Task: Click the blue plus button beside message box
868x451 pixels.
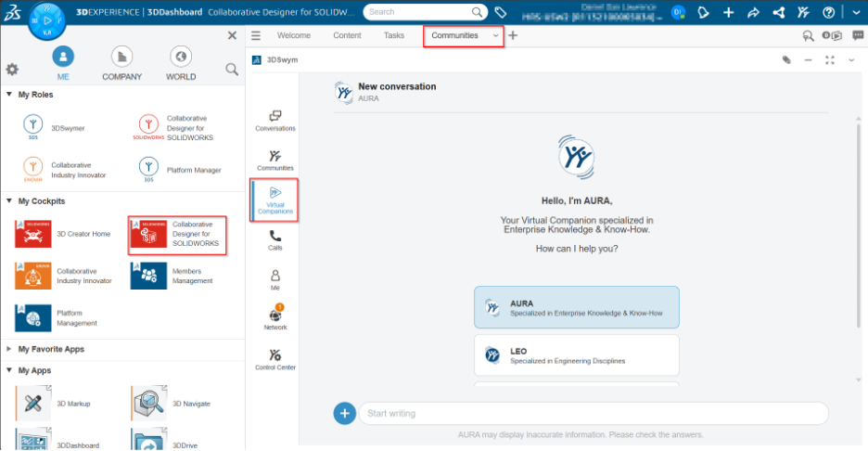Action: [x=344, y=413]
